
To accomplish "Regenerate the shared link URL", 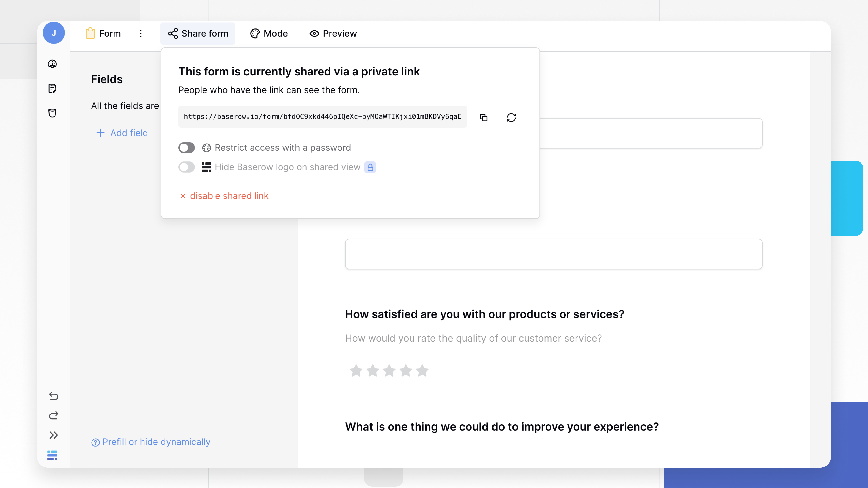I will point(511,117).
